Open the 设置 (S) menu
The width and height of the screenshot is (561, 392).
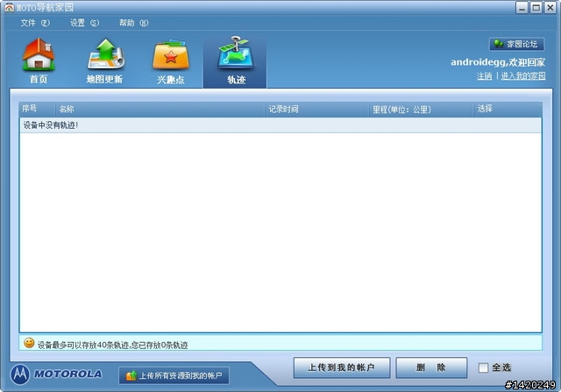[x=84, y=23]
